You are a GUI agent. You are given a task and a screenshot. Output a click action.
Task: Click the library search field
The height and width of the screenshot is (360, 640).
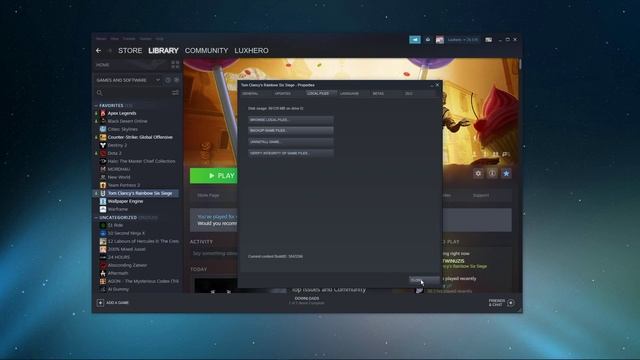[x=133, y=93]
